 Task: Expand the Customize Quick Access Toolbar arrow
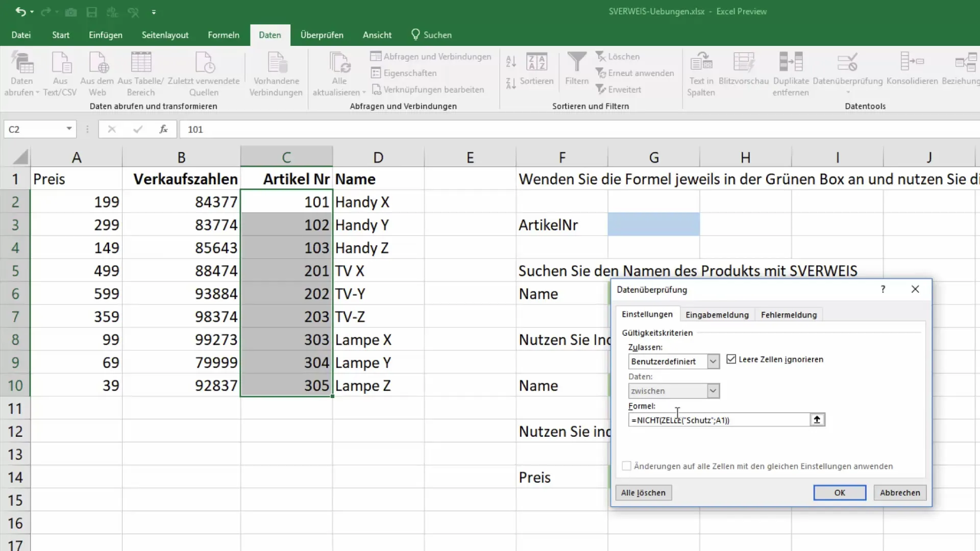coord(154,12)
